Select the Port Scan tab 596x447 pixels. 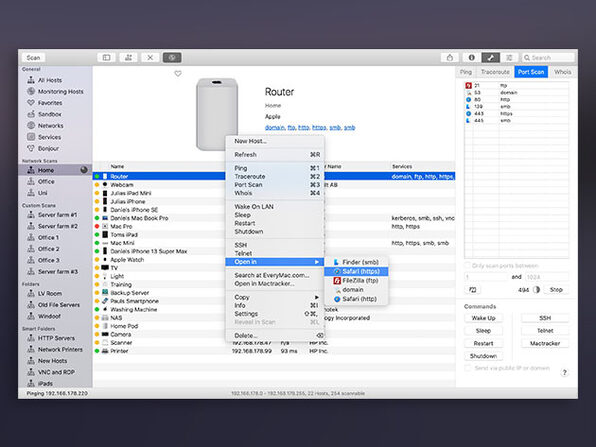[x=531, y=72]
